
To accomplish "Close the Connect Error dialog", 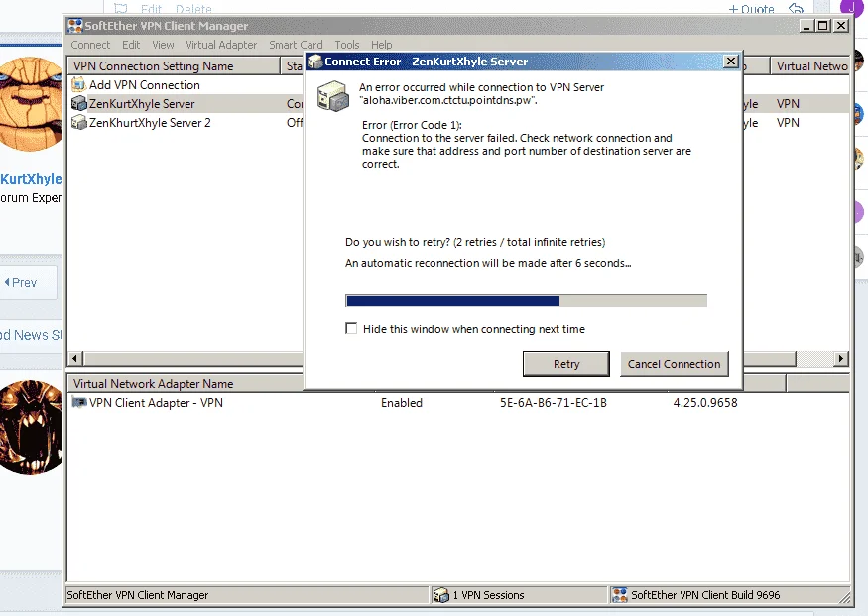I will (x=731, y=61).
